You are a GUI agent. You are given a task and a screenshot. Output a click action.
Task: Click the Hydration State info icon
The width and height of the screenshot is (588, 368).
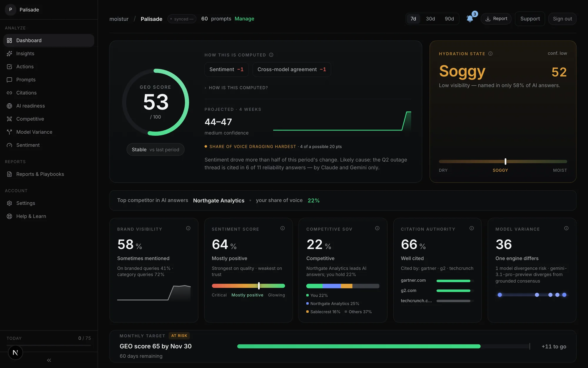490,54
